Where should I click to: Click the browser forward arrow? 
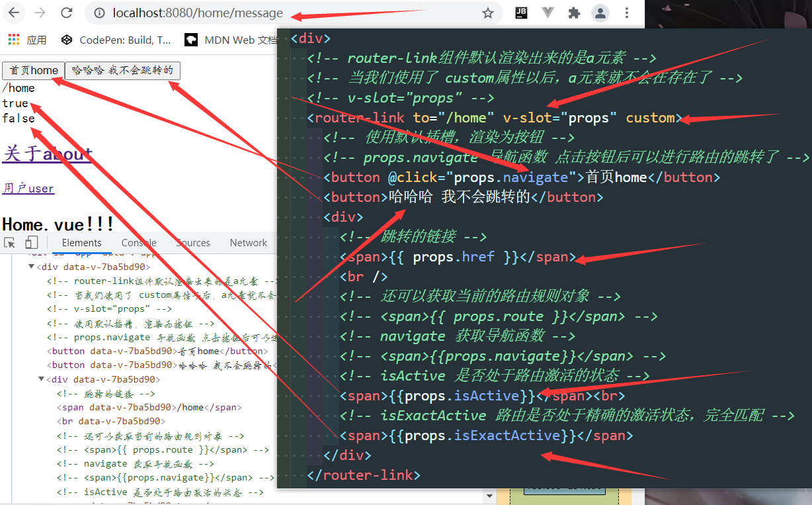click(x=40, y=13)
